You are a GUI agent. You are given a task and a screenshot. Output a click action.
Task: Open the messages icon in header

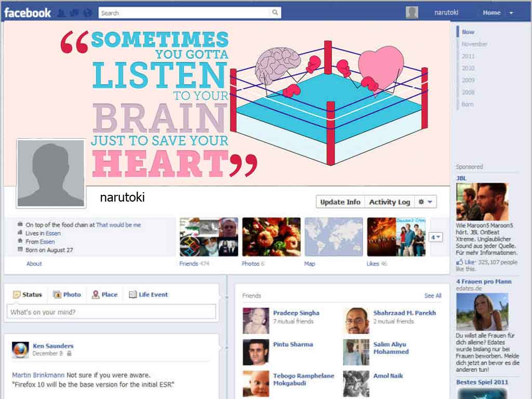pyautogui.click(x=74, y=13)
